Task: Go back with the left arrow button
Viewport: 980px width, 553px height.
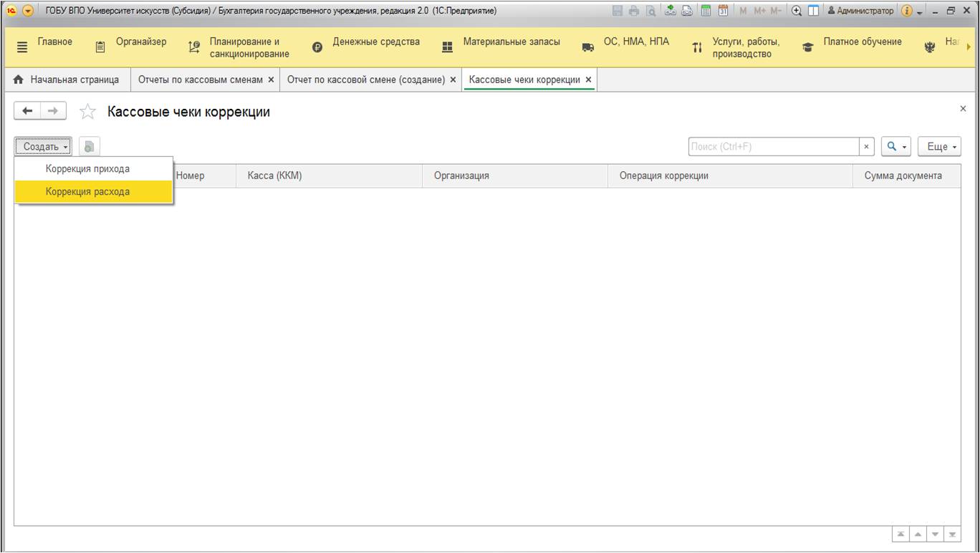Action: tap(28, 111)
